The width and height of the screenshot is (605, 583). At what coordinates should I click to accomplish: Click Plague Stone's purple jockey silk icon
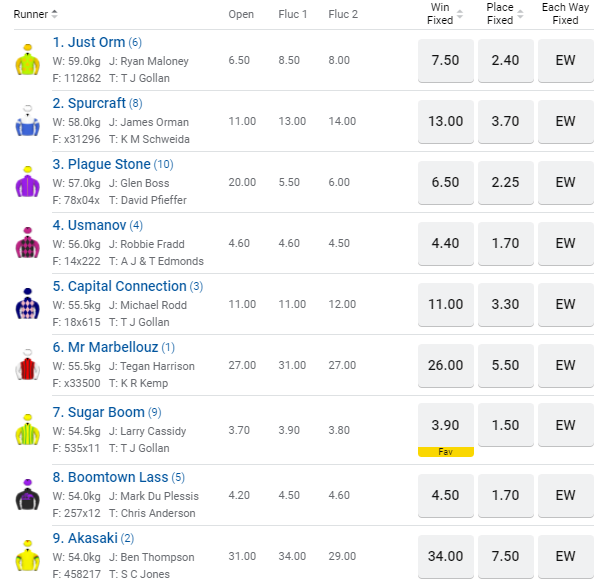point(26,182)
